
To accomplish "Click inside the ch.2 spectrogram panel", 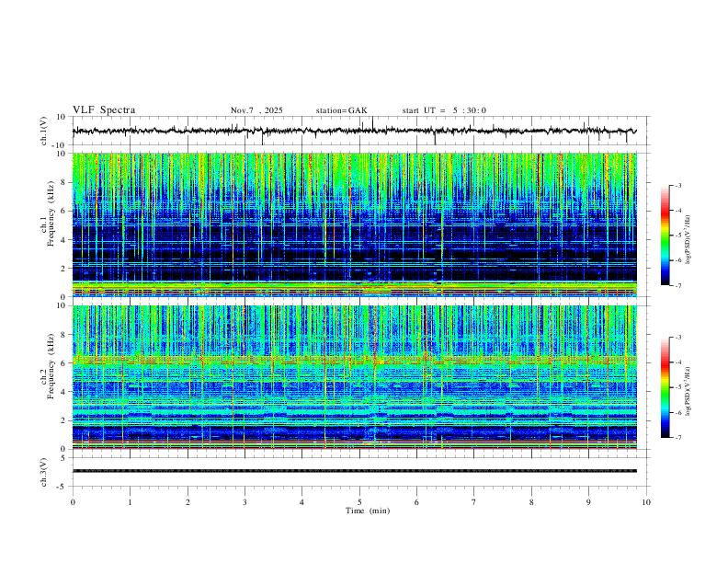I will [x=354, y=377].
